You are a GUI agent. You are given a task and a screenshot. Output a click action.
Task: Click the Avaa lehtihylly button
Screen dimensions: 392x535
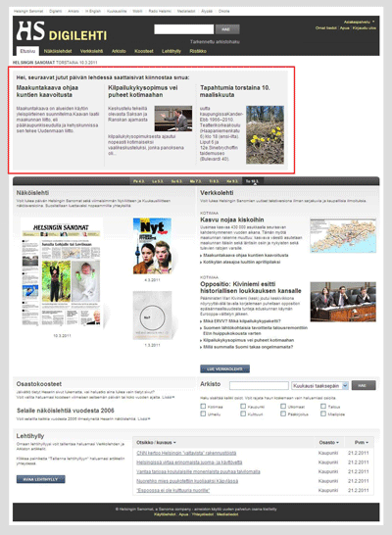tap(40, 479)
